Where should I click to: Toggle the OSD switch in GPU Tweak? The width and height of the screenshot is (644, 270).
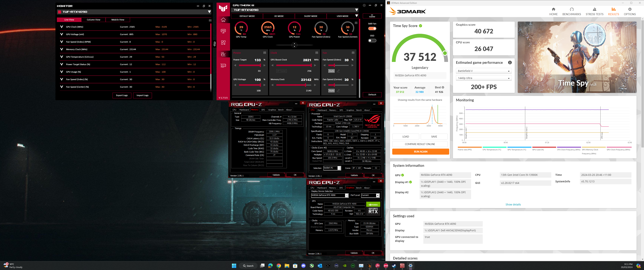coord(372,40)
